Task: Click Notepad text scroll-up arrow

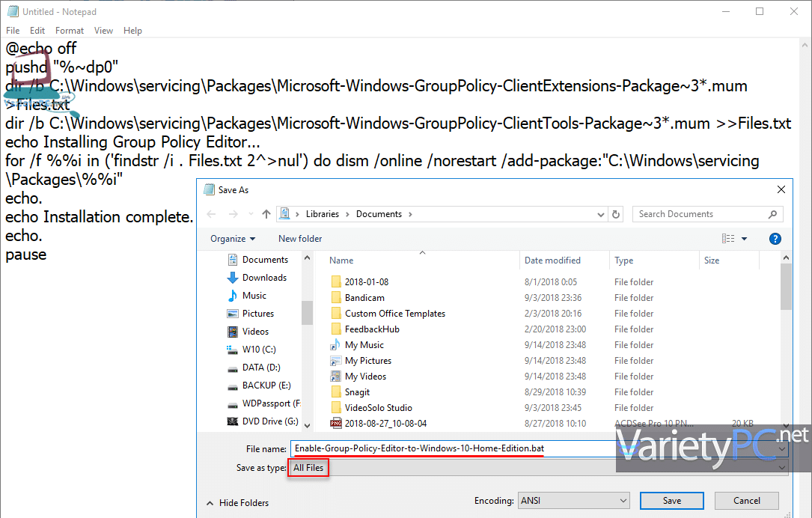Action: pyautogui.click(x=805, y=45)
